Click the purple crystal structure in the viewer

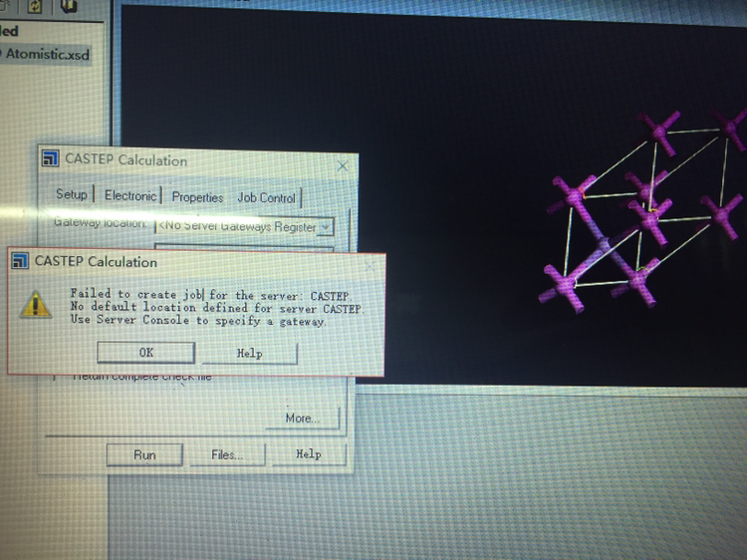(643, 212)
